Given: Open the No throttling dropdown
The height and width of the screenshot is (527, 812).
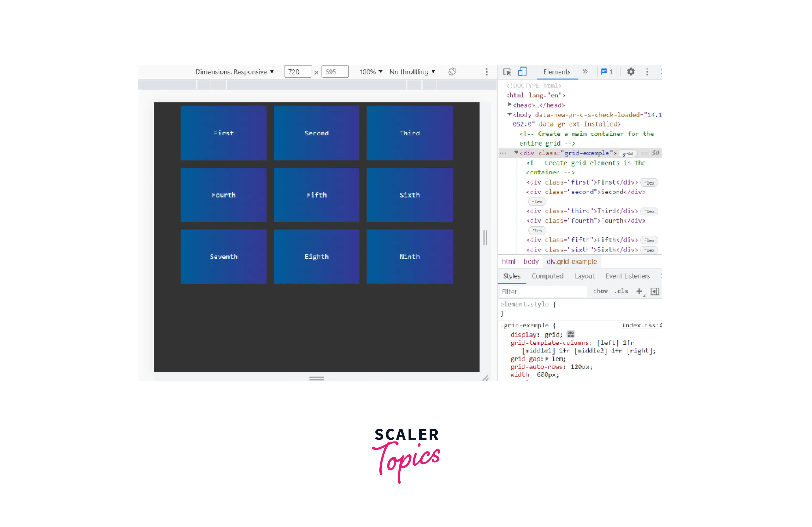Looking at the screenshot, I should (x=412, y=72).
